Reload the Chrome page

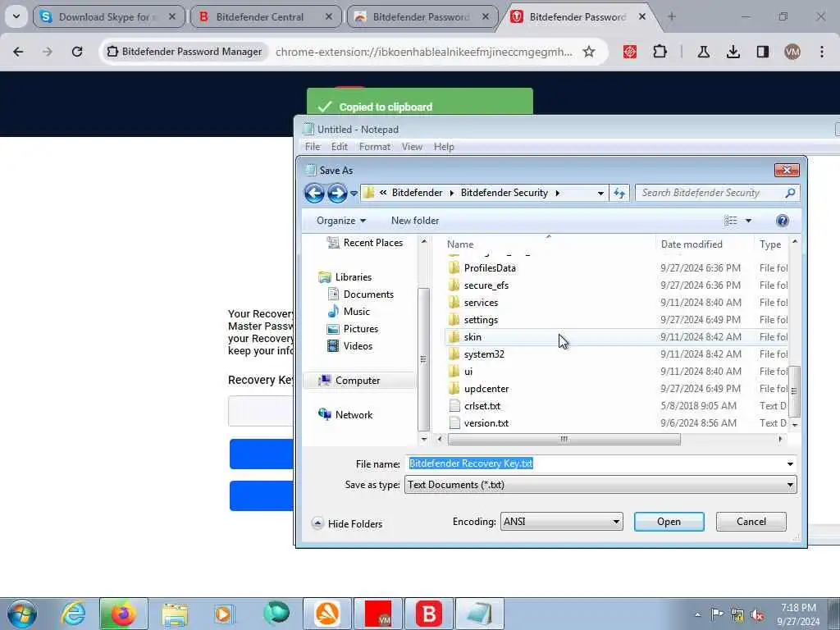point(77,52)
